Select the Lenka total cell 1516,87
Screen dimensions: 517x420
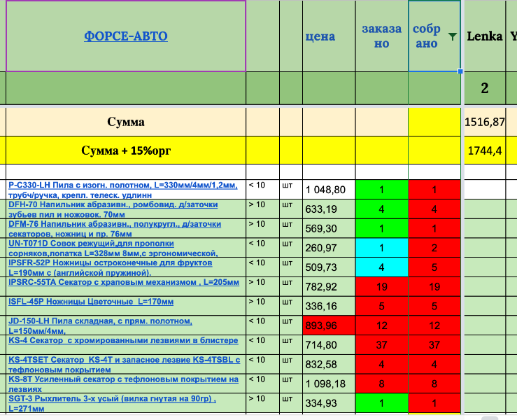[x=484, y=122]
